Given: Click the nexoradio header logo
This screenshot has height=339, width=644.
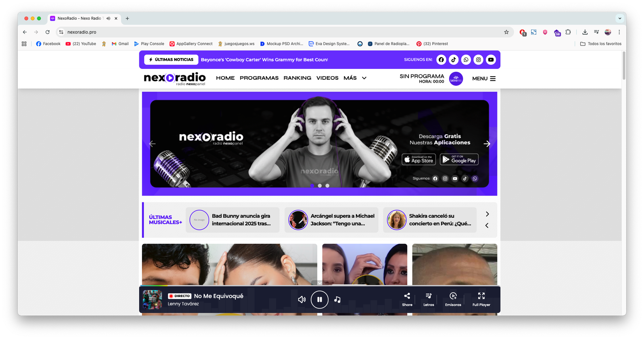Looking at the screenshot, I should [175, 78].
